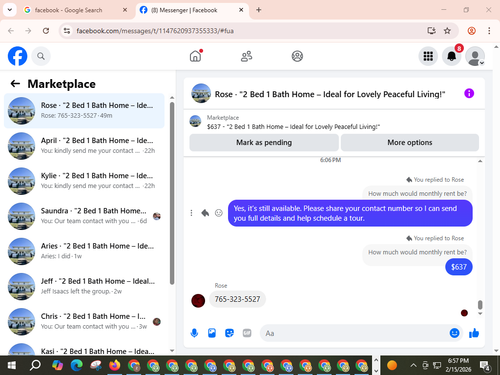Image resolution: width=500 pixels, height=375 pixels.
Task: Send a thumbs-up like
Action: point(474,333)
